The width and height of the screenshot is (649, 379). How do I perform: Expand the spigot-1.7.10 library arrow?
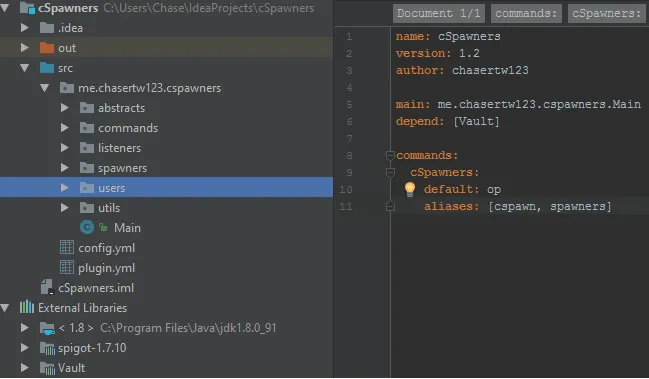click(24, 348)
